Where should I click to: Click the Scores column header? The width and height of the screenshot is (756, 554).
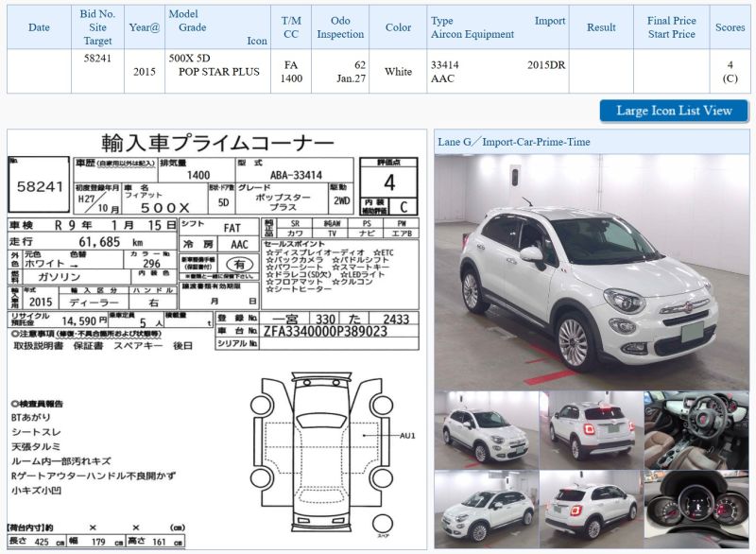730,27
